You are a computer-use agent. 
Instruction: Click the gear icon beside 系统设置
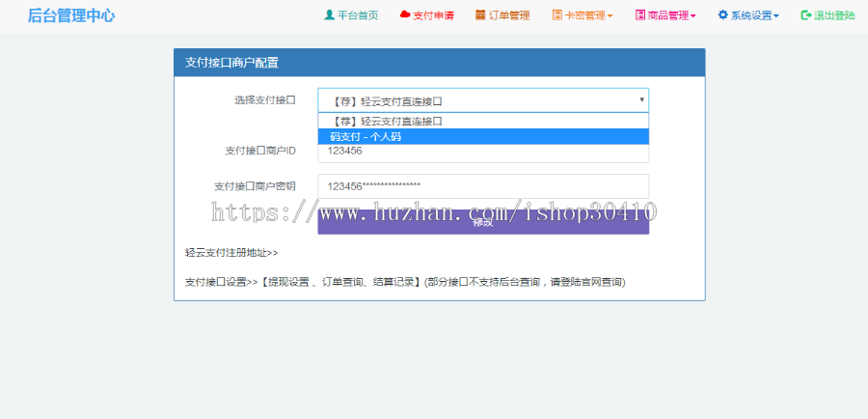(723, 15)
